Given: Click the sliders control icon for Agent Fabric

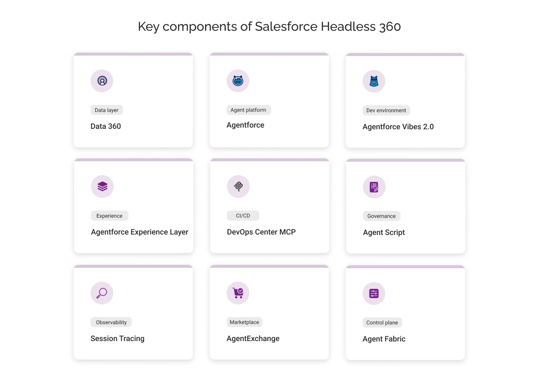Looking at the screenshot, I should pyautogui.click(x=374, y=293).
